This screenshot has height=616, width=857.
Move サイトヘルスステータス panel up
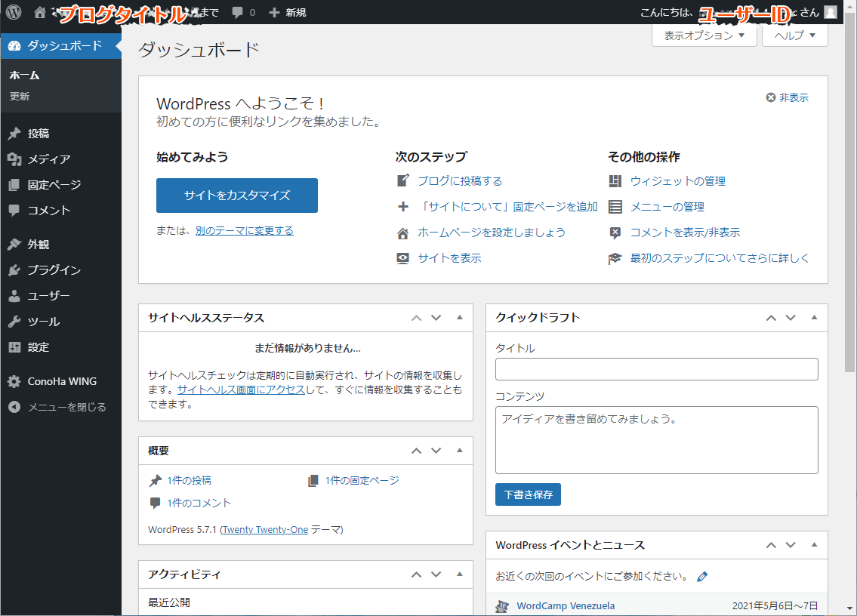tap(417, 318)
